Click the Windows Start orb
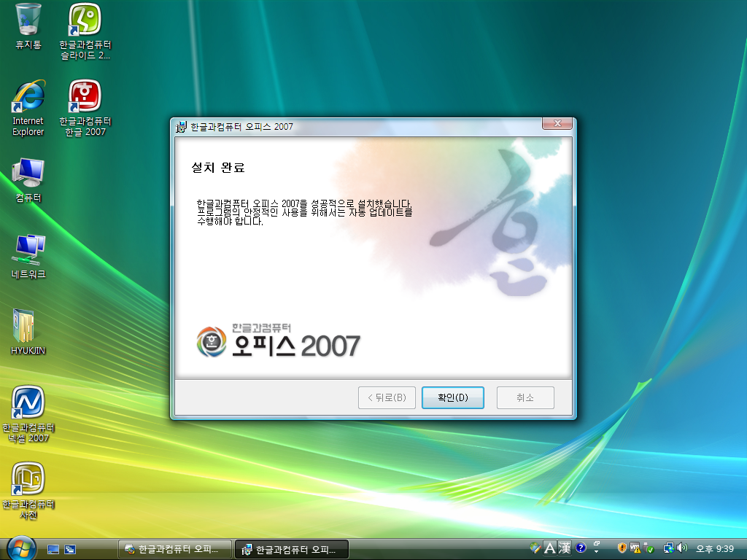 pos(21,549)
